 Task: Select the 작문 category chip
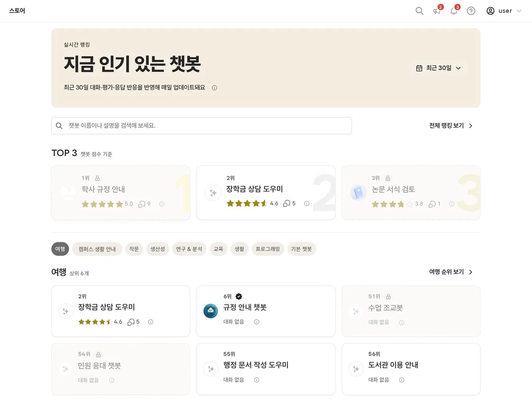[x=134, y=249]
